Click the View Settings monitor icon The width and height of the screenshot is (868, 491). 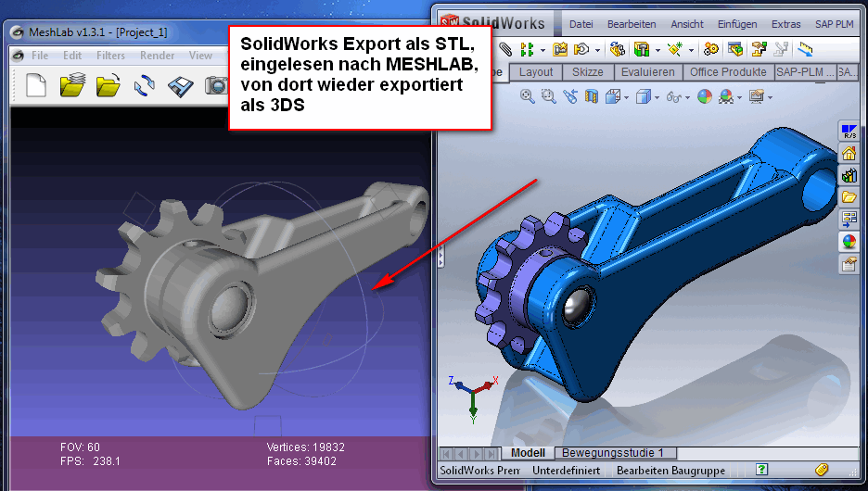pos(756,96)
